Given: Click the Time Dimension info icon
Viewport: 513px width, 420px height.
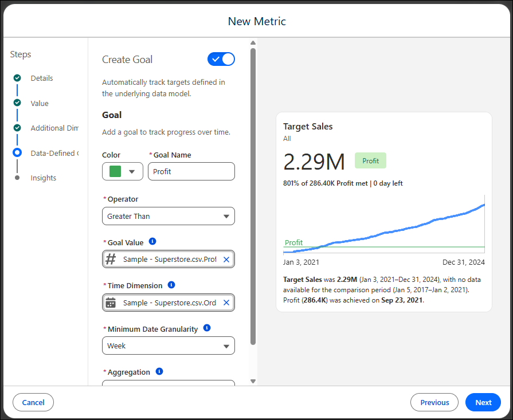Looking at the screenshot, I should 171,285.
